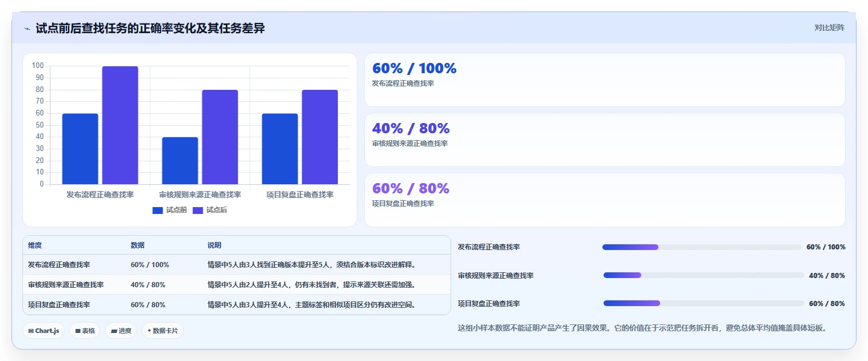Click the 60% / 80% stat card

(605, 200)
